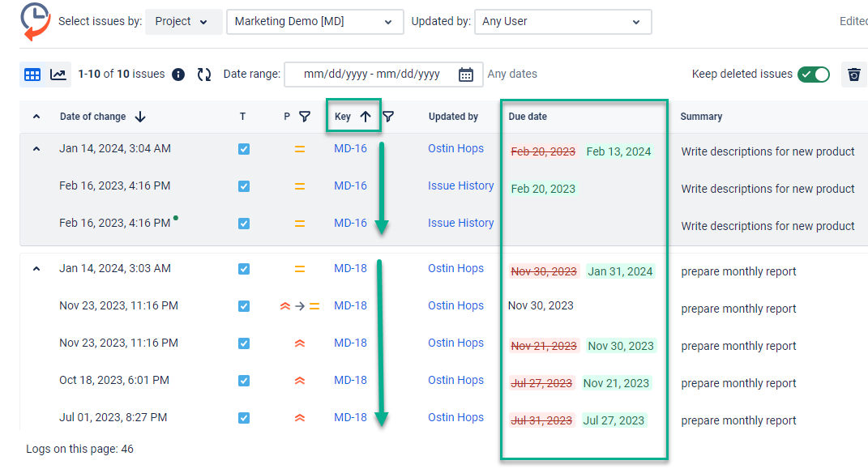Screen dimensions: 868x469
Task: Open the Marketing Demo [MD] project dropdown
Action: click(314, 22)
